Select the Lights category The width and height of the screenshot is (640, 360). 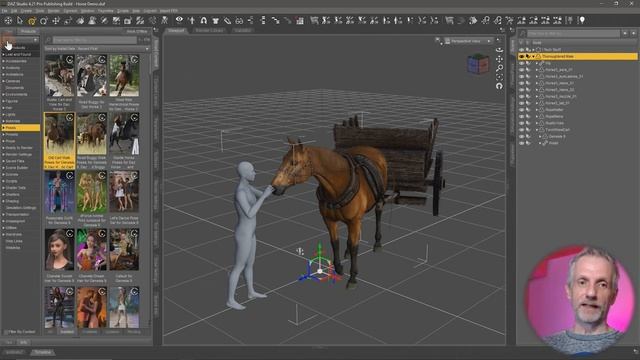coord(11,114)
